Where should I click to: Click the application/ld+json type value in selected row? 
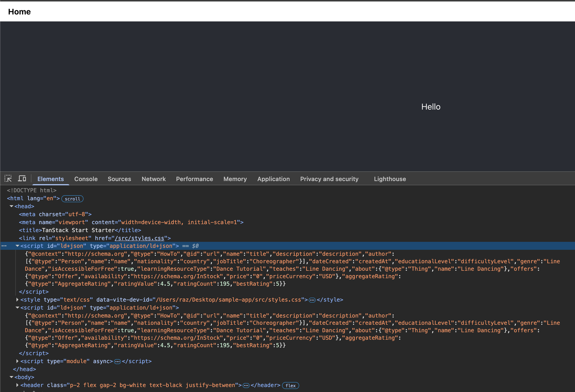pos(141,246)
